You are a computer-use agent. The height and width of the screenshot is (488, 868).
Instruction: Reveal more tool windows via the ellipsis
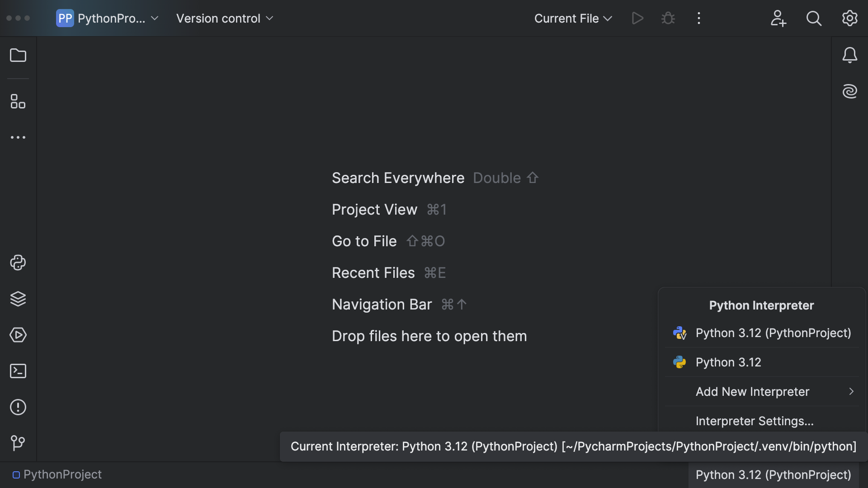click(x=18, y=137)
